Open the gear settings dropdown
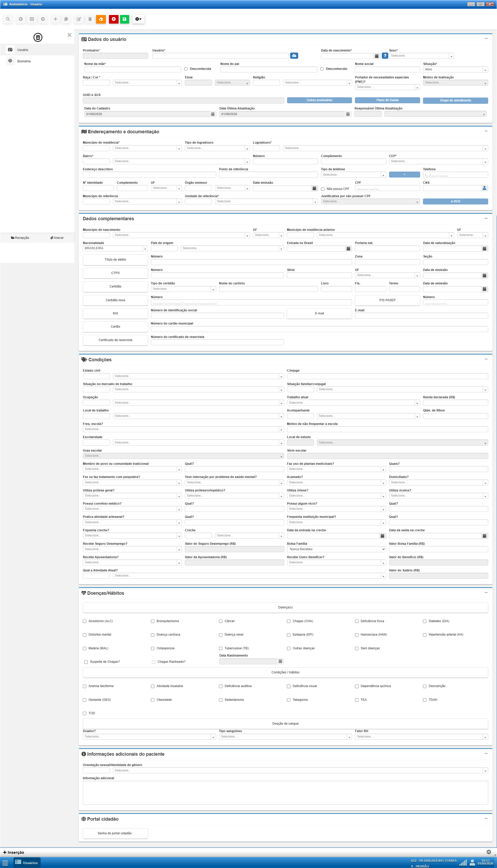The height and width of the screenshot is (868, 497). pos(138,19)
